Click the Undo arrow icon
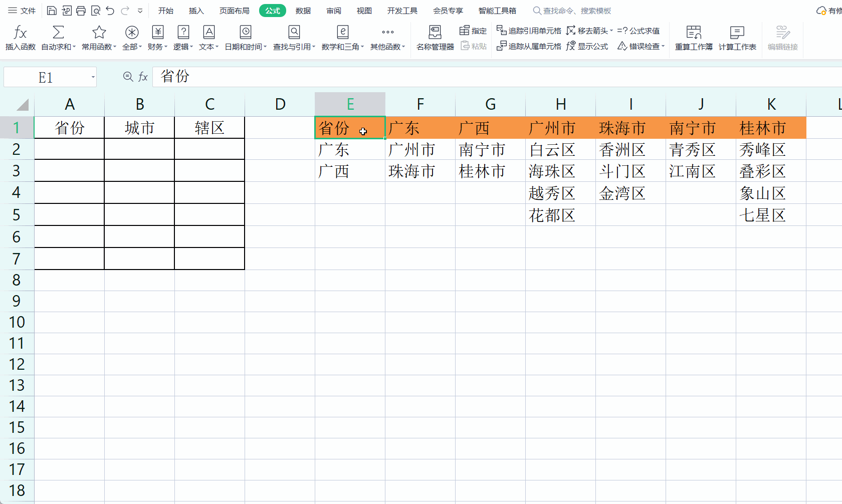The width and height of the screenshot is (842, 504). pyautogui.click(x=110, y=11)
